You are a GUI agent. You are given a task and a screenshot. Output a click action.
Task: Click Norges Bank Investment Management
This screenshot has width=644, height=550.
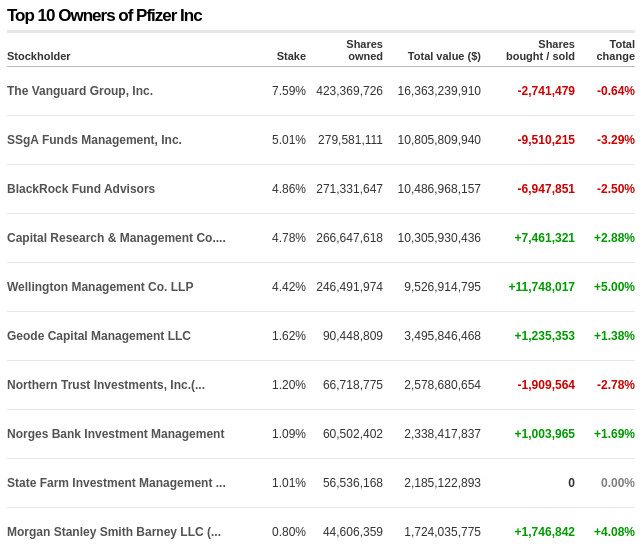coord(116,434)
